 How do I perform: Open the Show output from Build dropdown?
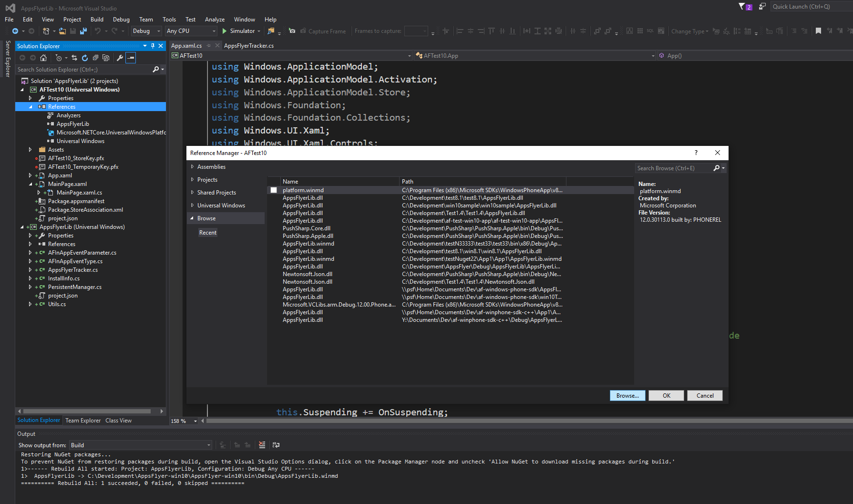pyautogui.click(x=141, y=445)
